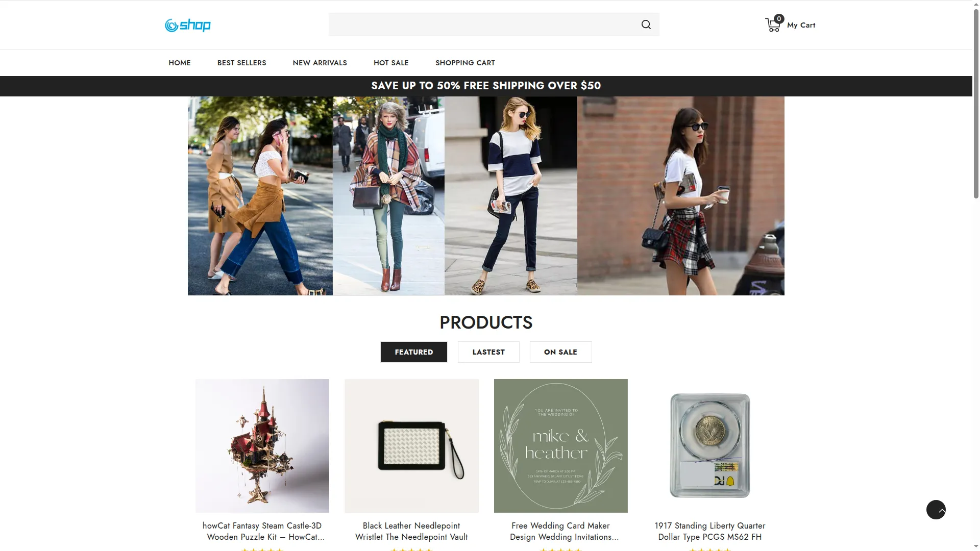980x551 pixels.
Task: Open SHOPPING CART menu item
Action: click(465, 63)
